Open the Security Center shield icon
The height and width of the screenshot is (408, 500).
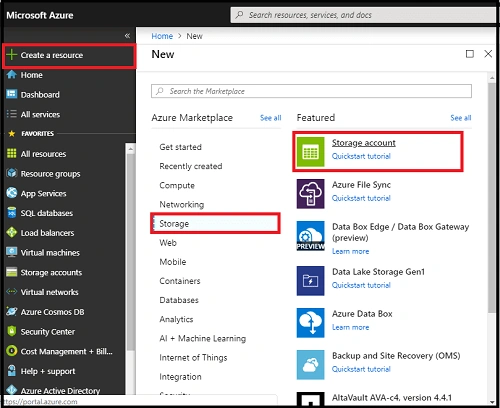12,331
